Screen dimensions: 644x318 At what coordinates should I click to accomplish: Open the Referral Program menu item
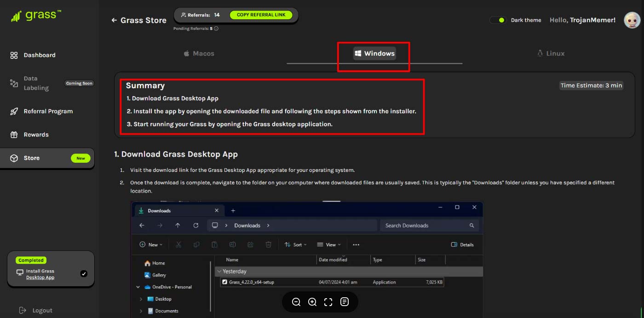(x=48, y=111)
